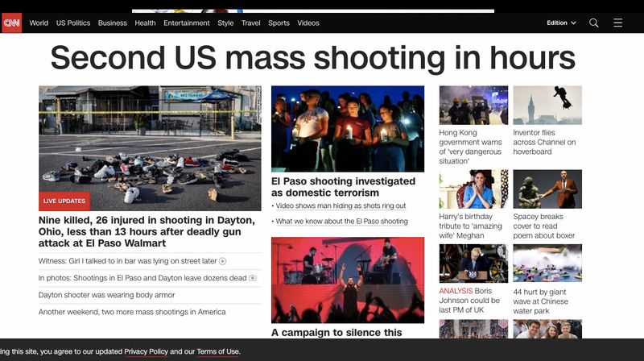Image resolution: width=644 pixels, height=361 pixels.
Task: Click gallery icon beside In photos headline
Action: coord(253,278)
